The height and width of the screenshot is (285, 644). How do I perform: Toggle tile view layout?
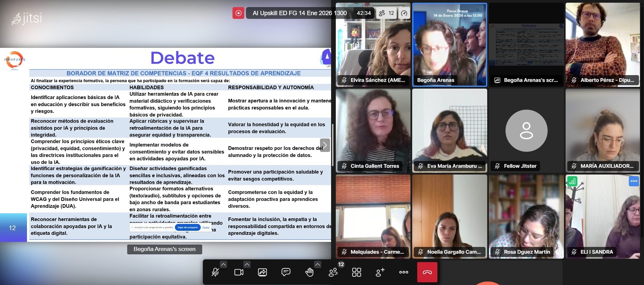(x=357, y=272)
